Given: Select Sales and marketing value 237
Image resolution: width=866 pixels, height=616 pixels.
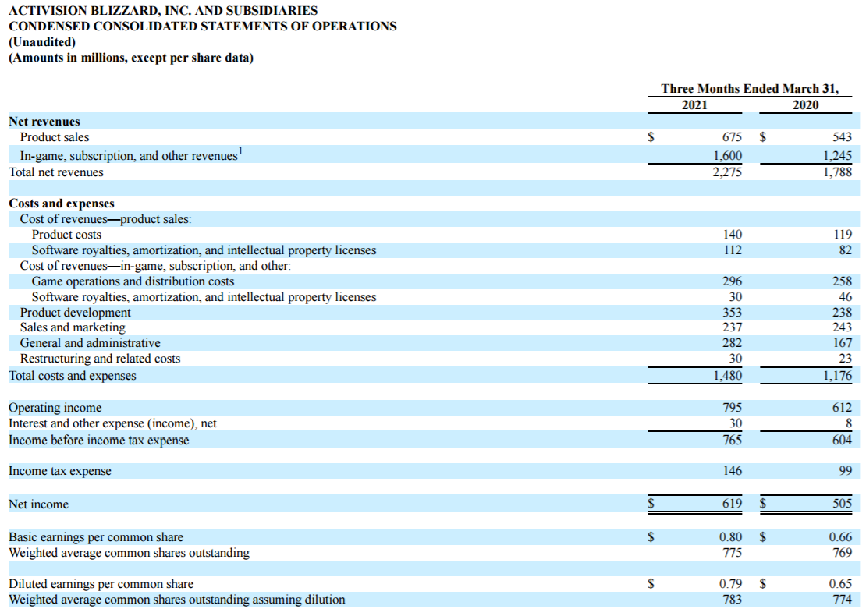Looking at the screenshot, I should click(x=732, y=327).
